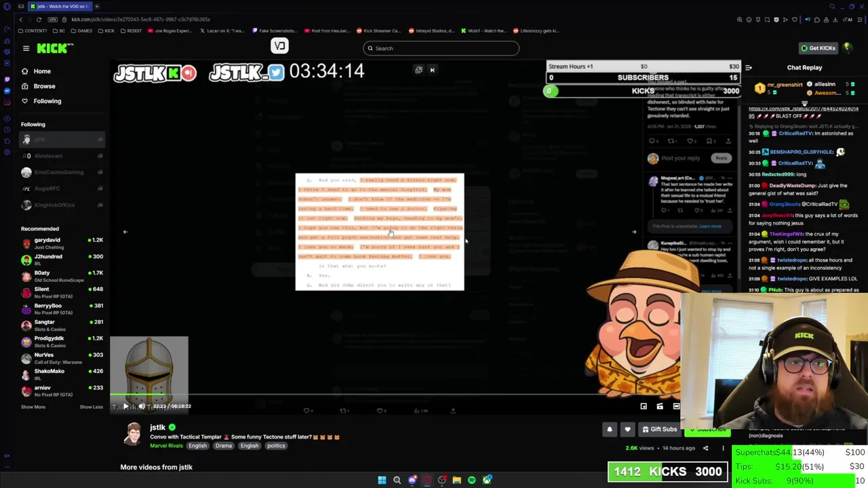Play the video with play button
The width and height of the screenshot is (868, 488).
click(125, 406)
